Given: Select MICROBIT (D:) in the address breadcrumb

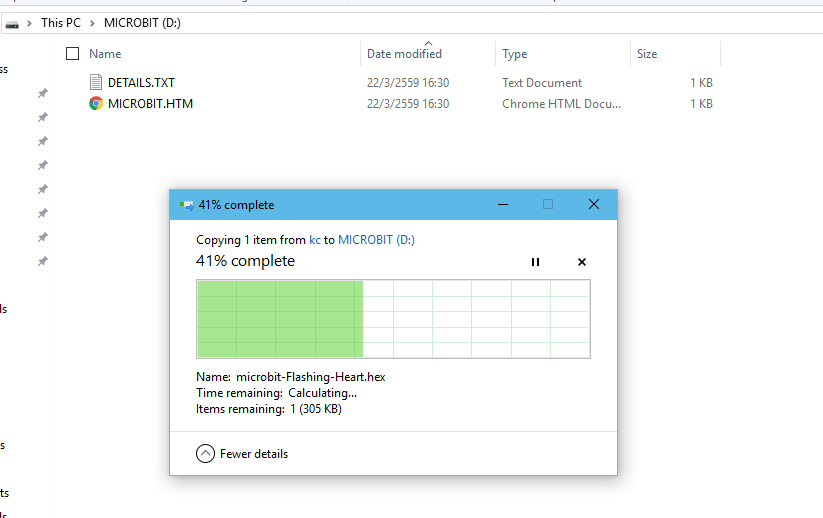Looking at the screenshot, I should tap(143, 23).
